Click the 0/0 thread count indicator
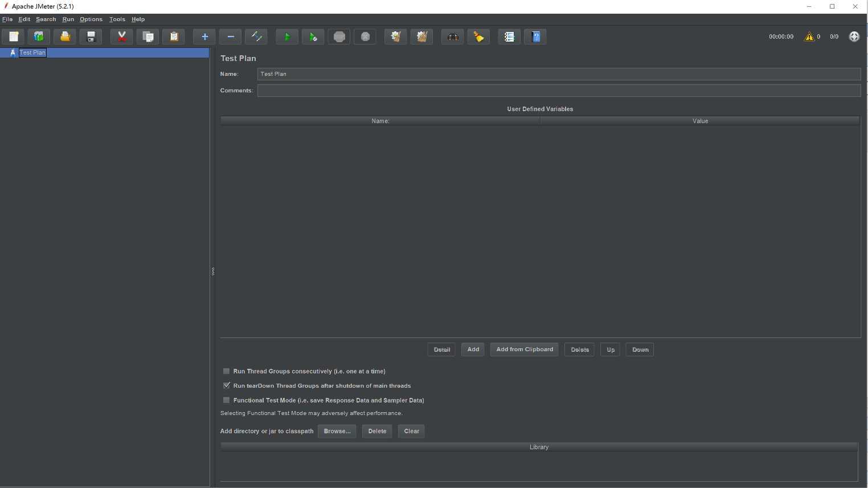868x488 pixels. (834, 36)
